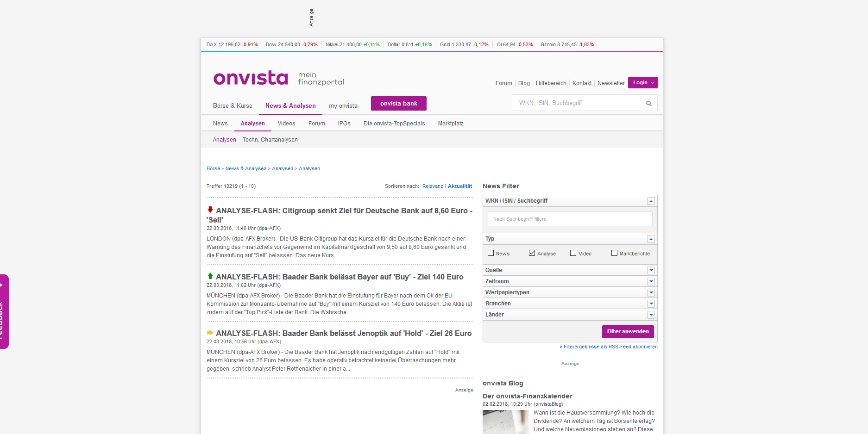Tick the News type checkbox

point(491,253)
